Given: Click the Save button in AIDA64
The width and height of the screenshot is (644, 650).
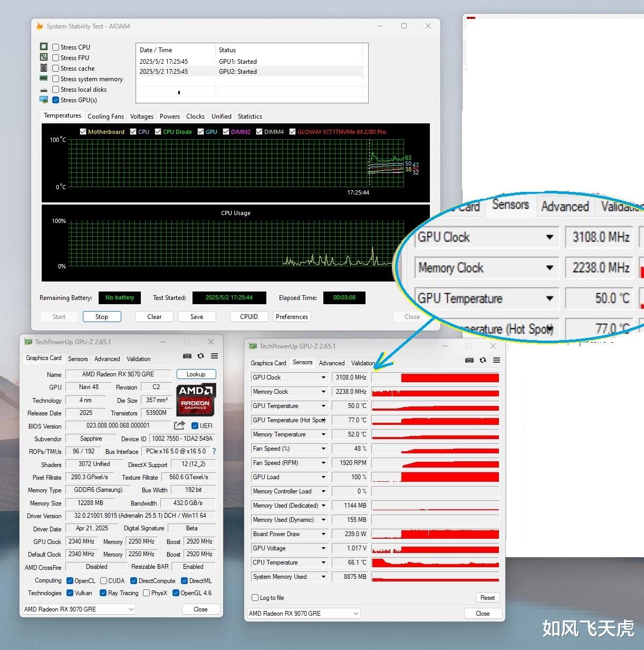Looking at the screenshot, I should click(x=197, y=317).
